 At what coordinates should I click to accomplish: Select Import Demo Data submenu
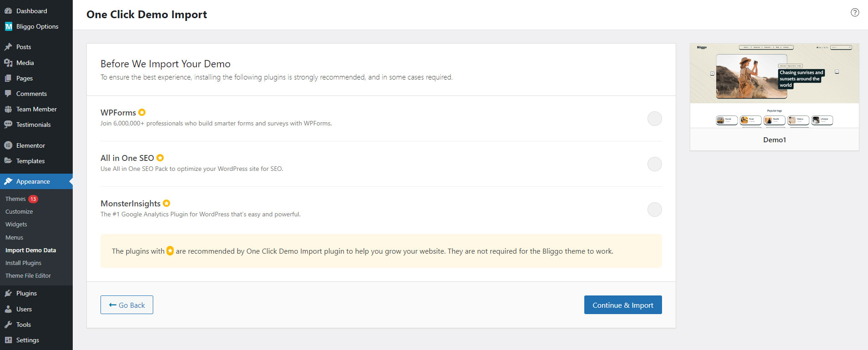[31, 250]
